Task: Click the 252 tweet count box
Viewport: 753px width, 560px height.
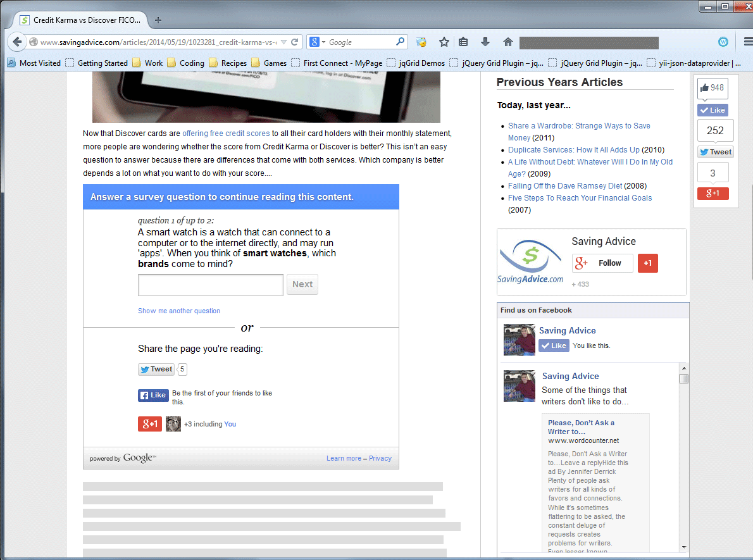Action: tap(715, 130)
